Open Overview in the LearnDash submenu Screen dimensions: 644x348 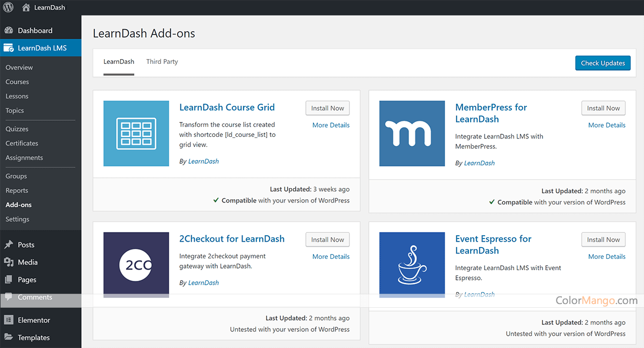(19, 67)
